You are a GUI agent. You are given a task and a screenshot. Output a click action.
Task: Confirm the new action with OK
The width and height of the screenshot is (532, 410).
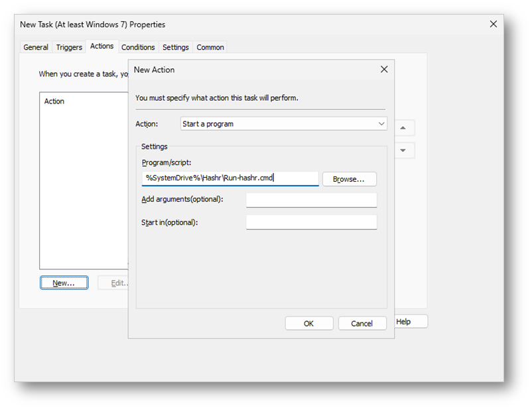click(308, 324)
